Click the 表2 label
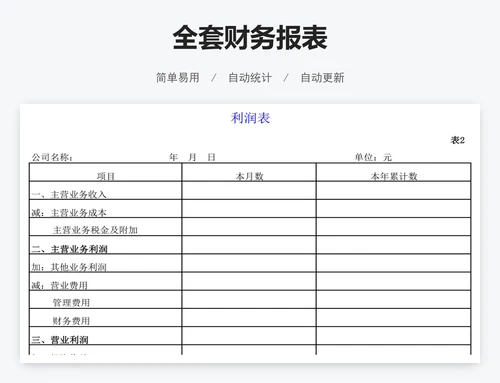Screen dimensions: 500x383 [458, 140]
